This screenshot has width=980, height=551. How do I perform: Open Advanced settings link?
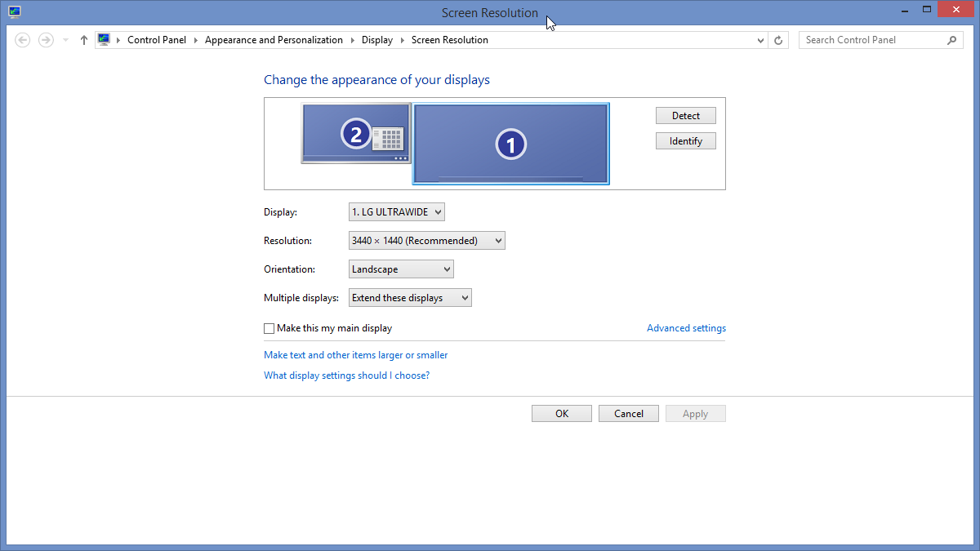(x=686, y=328)
